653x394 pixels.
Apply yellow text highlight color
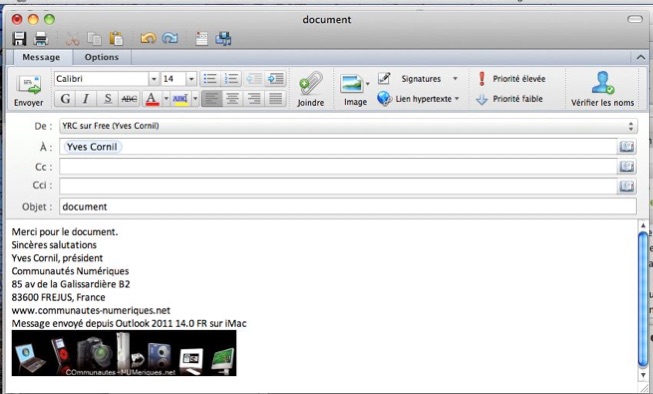[x=180, y=99]
